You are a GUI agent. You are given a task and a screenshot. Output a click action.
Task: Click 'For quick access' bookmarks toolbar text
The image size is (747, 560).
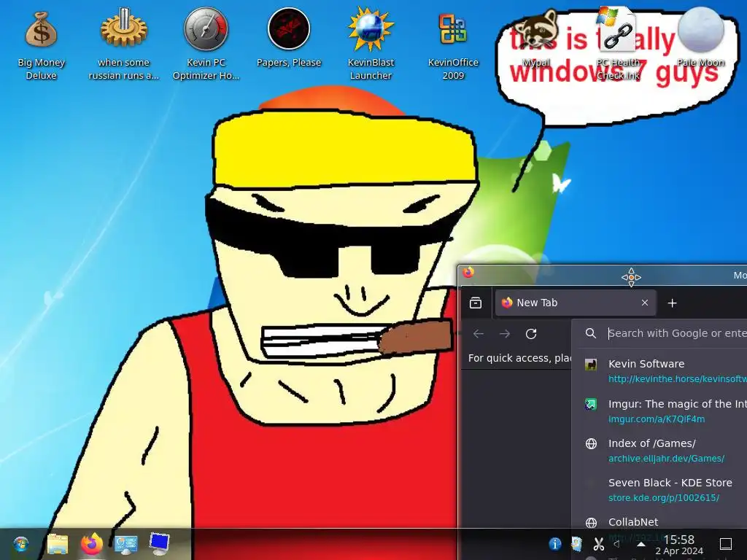[519, 358]
